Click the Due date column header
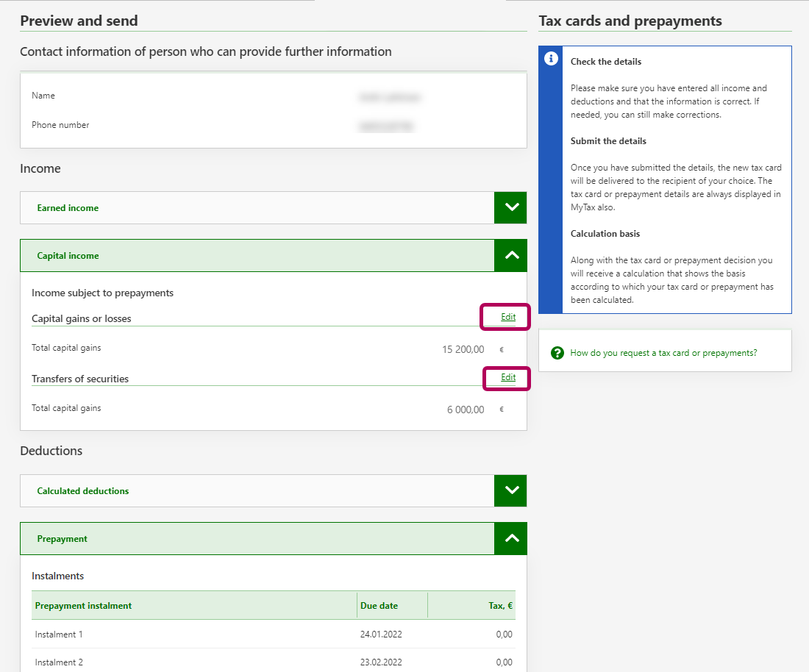Image resolution: width=809 pixels, height=672 pixels. (379, 606)
